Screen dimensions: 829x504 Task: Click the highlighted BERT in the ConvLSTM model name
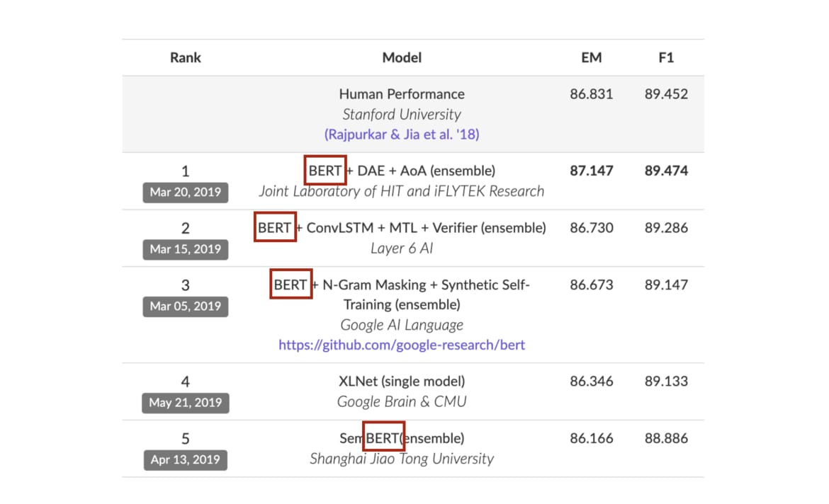tap(275, 228)
